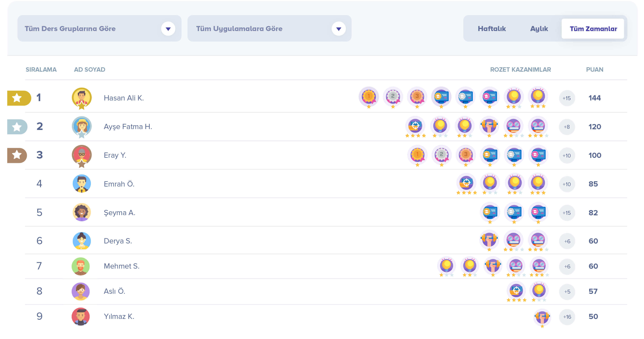Show Yılmaz K.'s +16 extra badges
The image size is (644, 339).
(x=567, y=317)
